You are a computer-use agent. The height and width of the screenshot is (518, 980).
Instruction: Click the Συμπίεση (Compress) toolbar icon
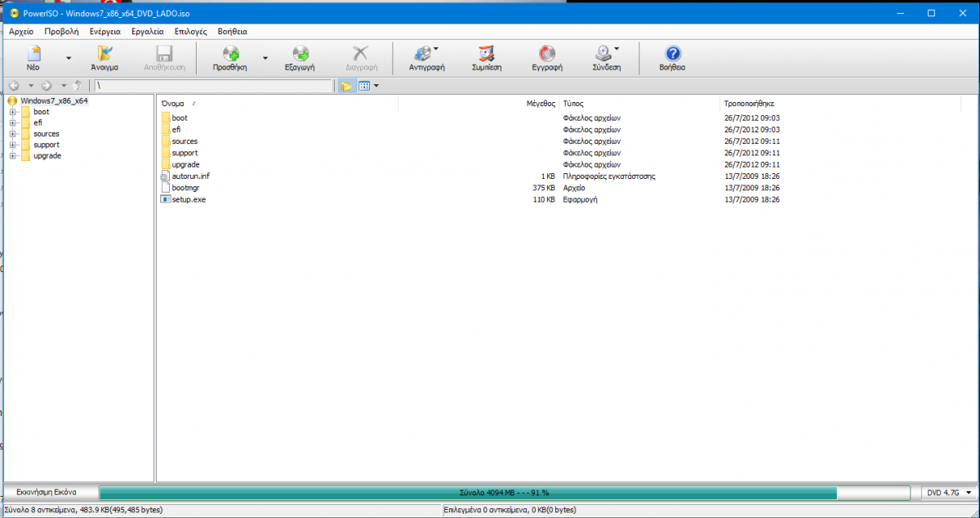point(487,54)
